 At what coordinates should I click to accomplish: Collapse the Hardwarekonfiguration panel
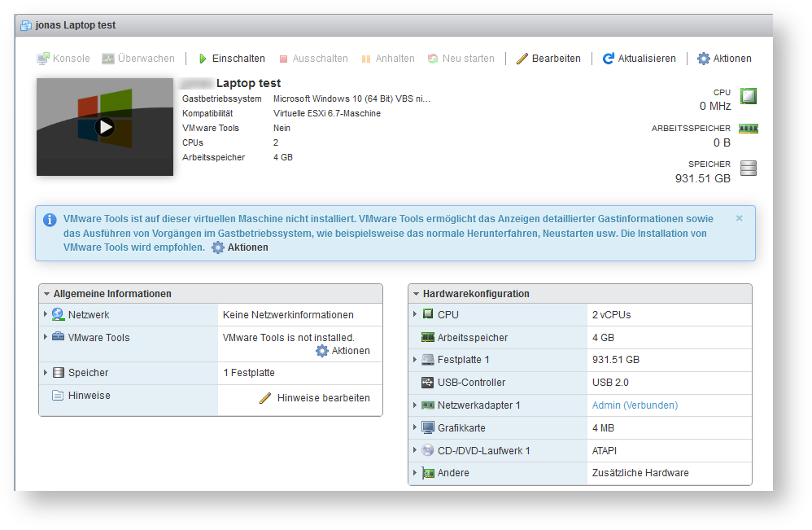click(x=416, y=294)
